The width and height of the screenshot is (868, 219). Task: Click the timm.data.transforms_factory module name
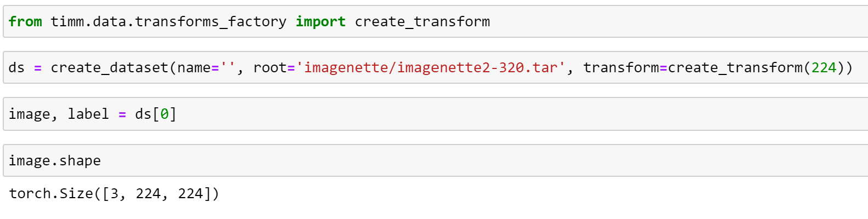pyautogui.click(x=168, y=22)
